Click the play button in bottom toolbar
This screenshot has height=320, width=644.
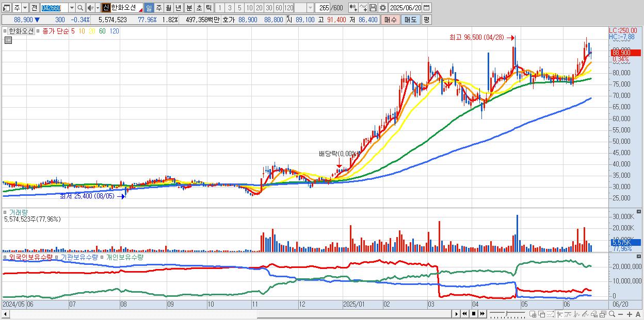[x=457, y=314]
